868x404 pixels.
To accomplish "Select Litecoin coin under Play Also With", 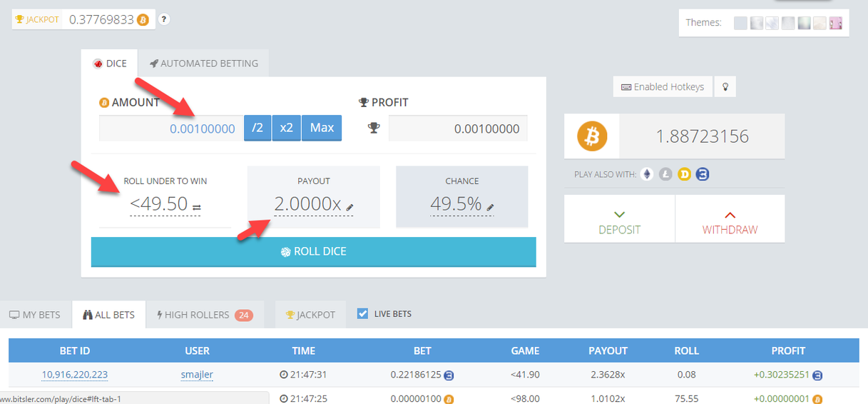I will click(x=665, y=174).
